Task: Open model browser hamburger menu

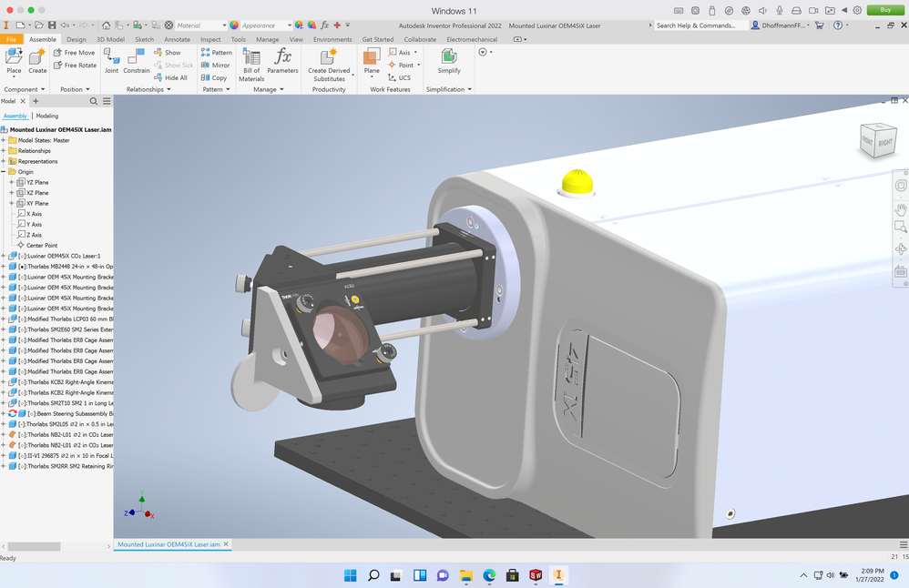Action: coord(107,101)
